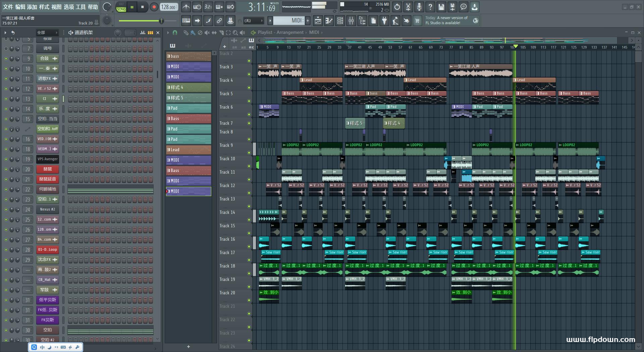Screen dimensions: 644x352
Task: Open the plugin picker plug icon
Action: (x=384, y=21)
